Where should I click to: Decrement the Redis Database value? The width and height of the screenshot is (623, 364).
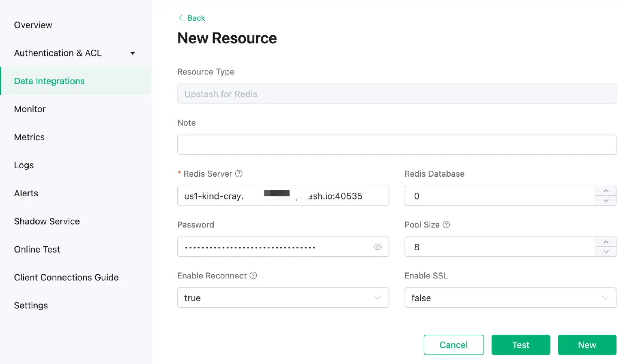click(606, 201)
